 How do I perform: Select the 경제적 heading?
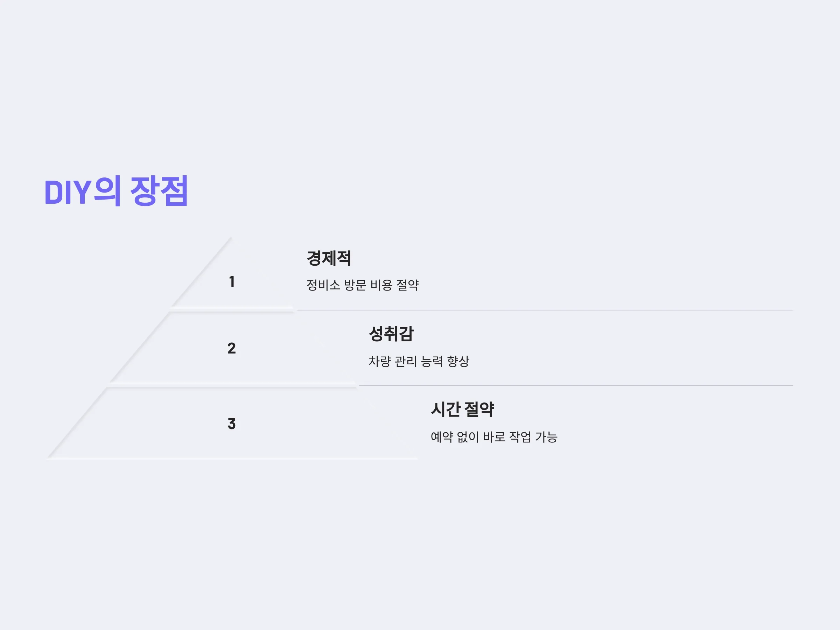tap(329, 258)
